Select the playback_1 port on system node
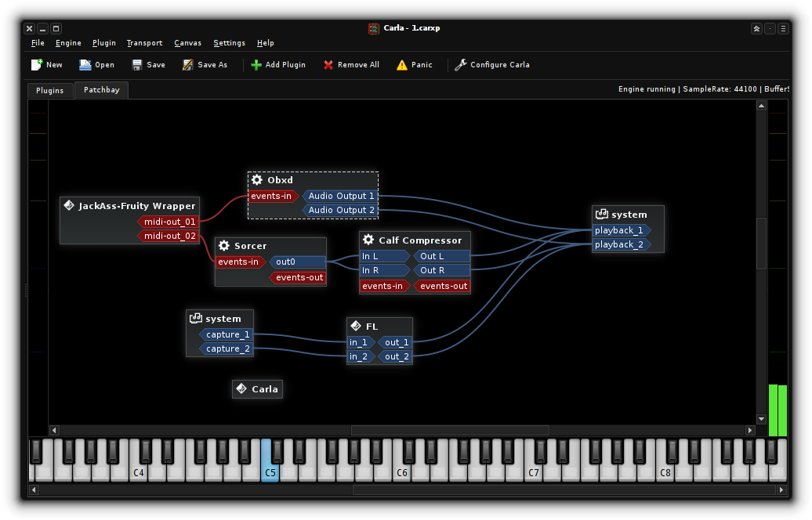Screen dimensions: 812x520 pyautogui.click(x=620, y=230)
